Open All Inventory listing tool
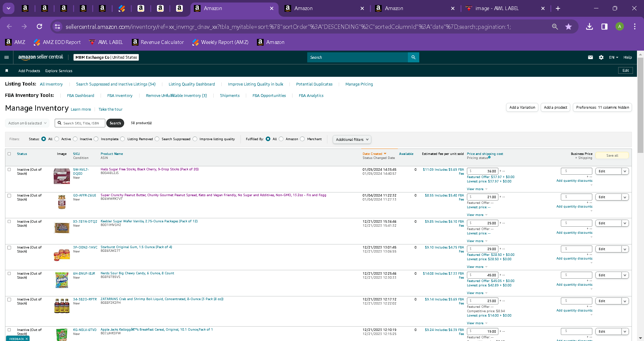 pos(51,84)
